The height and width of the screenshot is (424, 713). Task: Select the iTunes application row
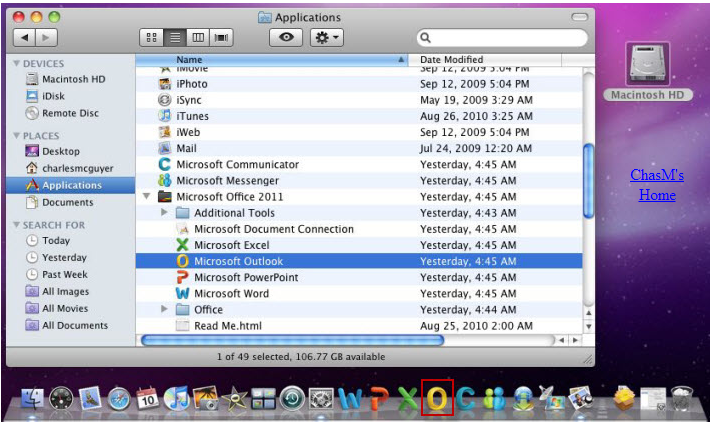[359, 116]
